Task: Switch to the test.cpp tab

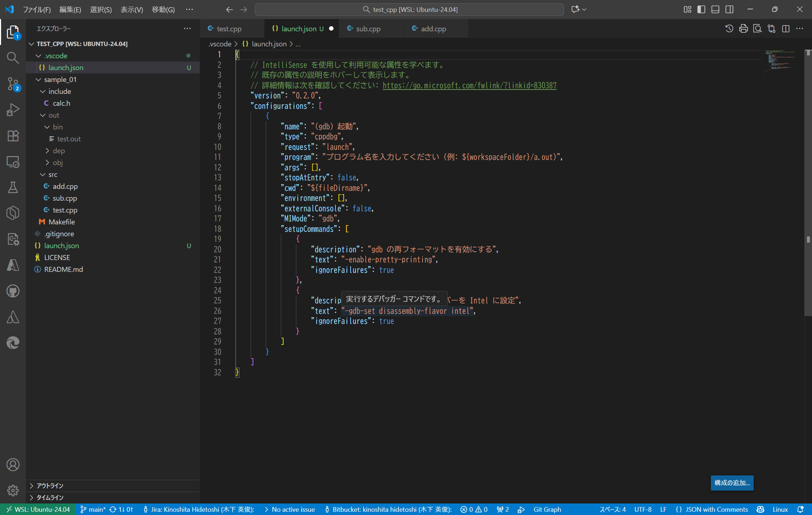Action: click(229, 28)
